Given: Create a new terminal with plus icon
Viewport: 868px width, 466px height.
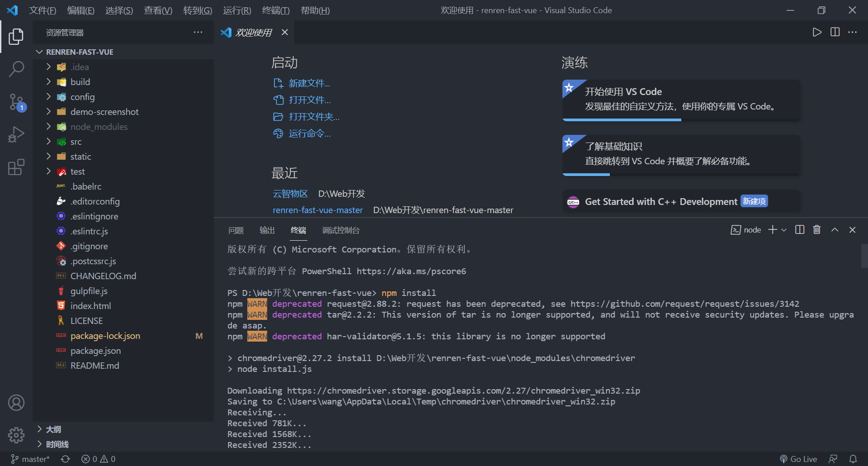Looking at the screenshot, I should coord(773,230).
